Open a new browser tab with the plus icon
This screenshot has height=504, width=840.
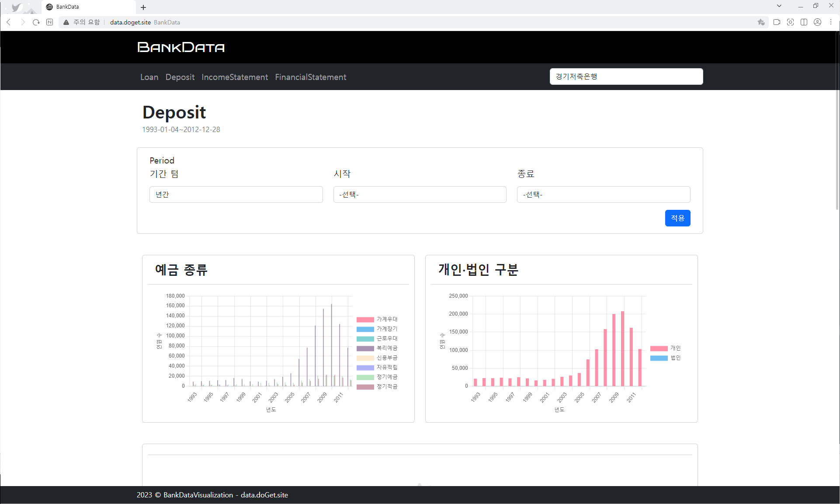point(143,7)
